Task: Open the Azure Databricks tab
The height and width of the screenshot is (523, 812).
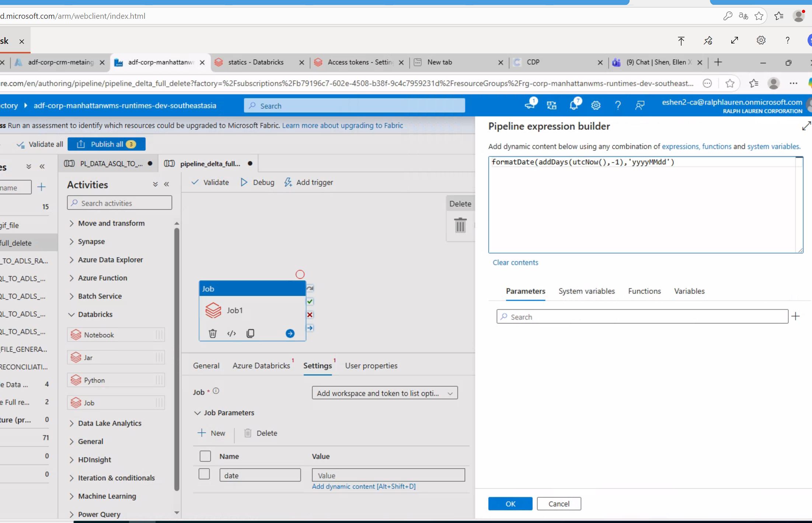Action: (x=261, y=365)
